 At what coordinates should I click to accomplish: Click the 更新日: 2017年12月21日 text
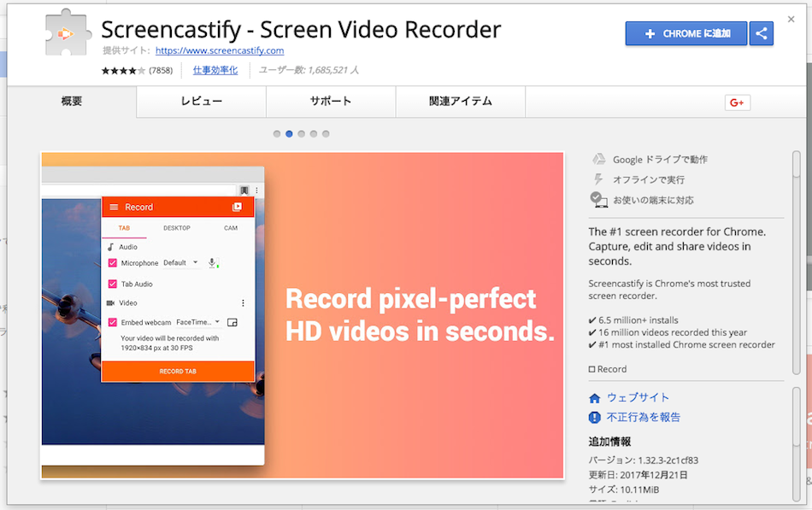638,475
